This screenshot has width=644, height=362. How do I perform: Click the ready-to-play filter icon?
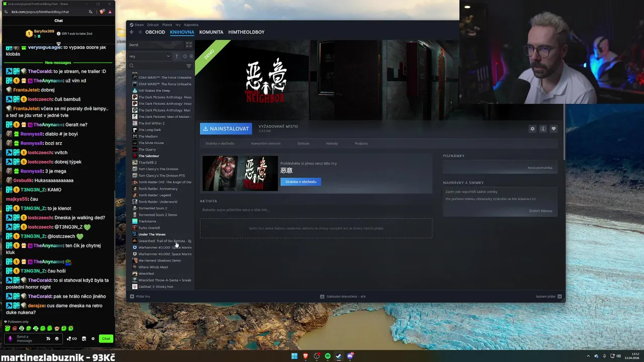point(191,56)
